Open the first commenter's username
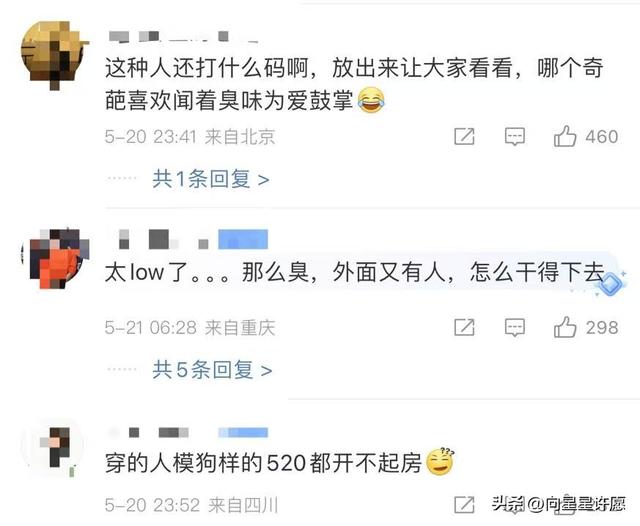The width and height of the screenshot is (640, 526). click(x=184, y=37)
